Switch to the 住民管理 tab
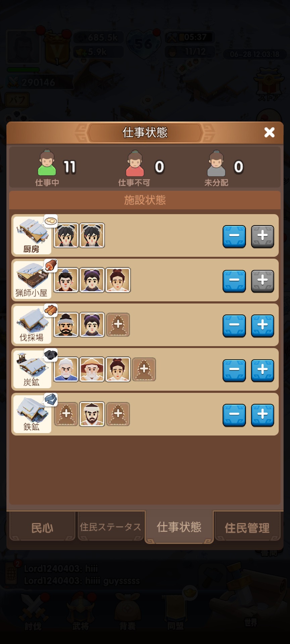290x644 pixels. pos(247,527)
